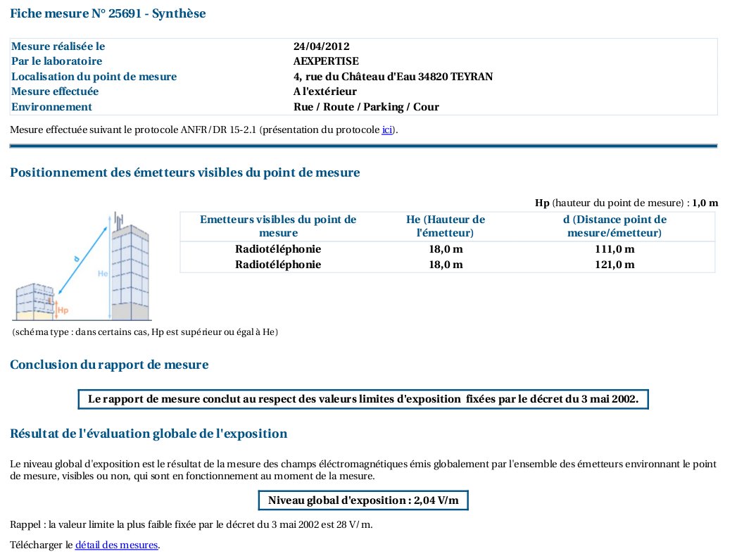
Task: Open the 'ici' protocol presentation link
Action: 387,130
